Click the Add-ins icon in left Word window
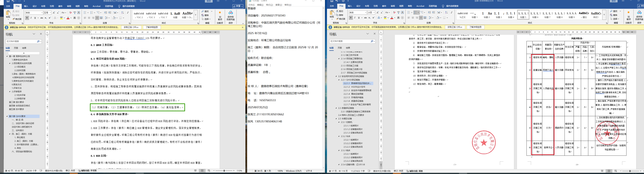 pos(220,15)
